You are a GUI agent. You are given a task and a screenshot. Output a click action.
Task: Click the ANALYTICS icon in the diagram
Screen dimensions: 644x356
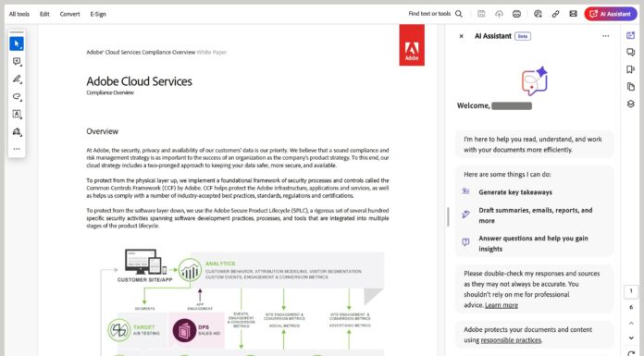(x=190, y=270)
